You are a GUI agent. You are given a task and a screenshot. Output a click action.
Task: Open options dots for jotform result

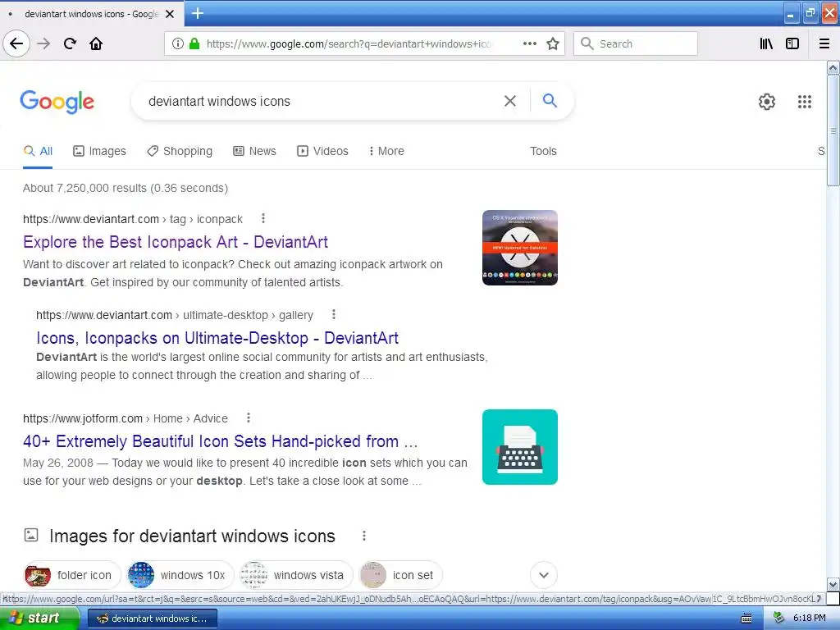tap(249, 418)
